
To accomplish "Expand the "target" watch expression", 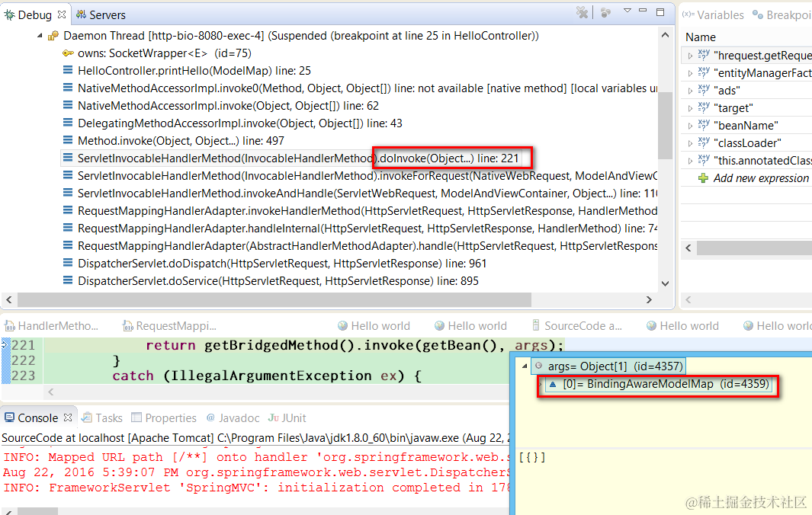I will (690, 109).
